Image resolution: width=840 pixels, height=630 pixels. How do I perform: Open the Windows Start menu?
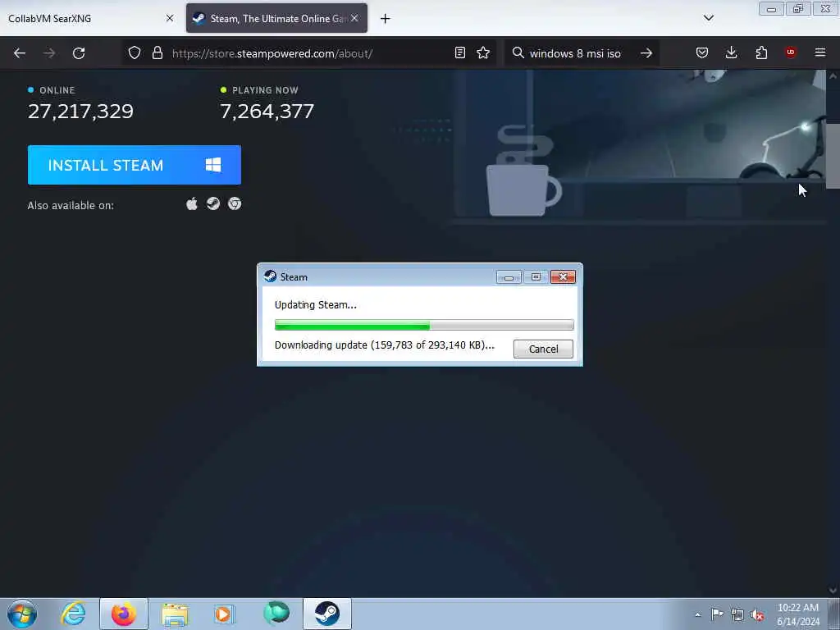[x=22, y=614]
